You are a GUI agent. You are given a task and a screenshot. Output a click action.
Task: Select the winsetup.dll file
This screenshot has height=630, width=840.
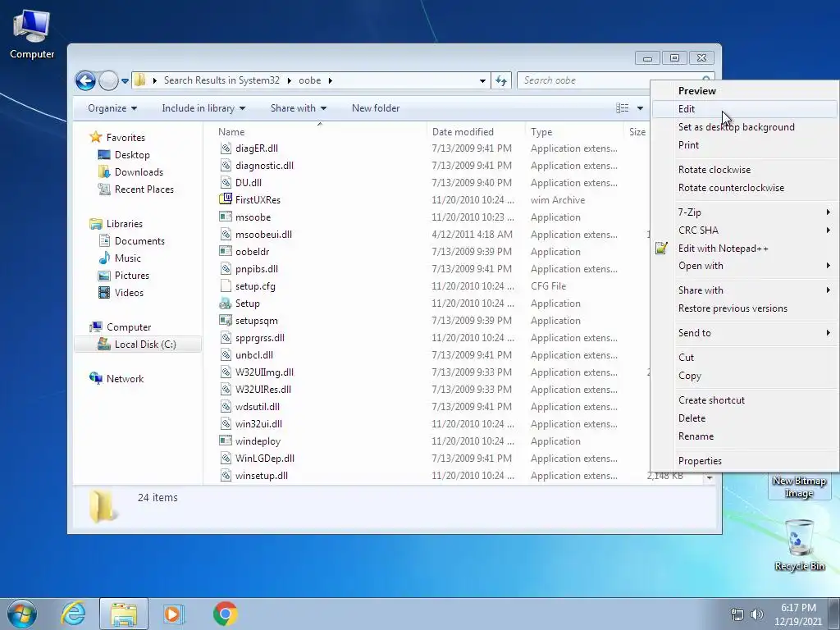[x=262, y=476]
